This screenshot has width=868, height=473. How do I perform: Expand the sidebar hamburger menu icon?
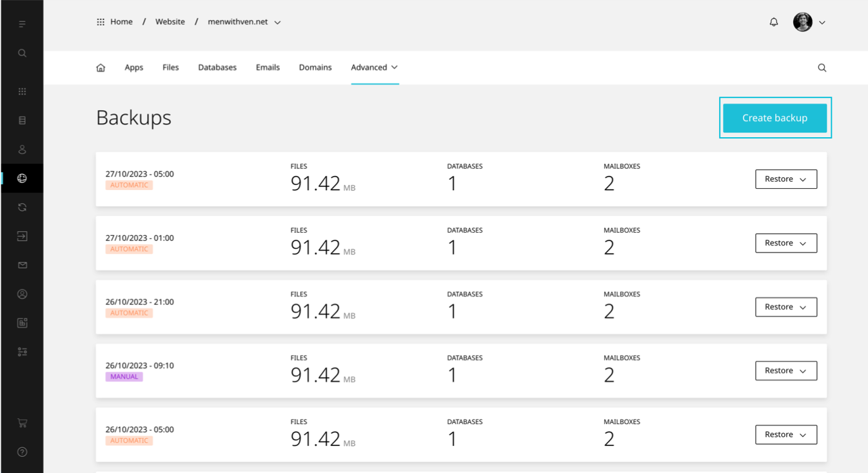22,24
